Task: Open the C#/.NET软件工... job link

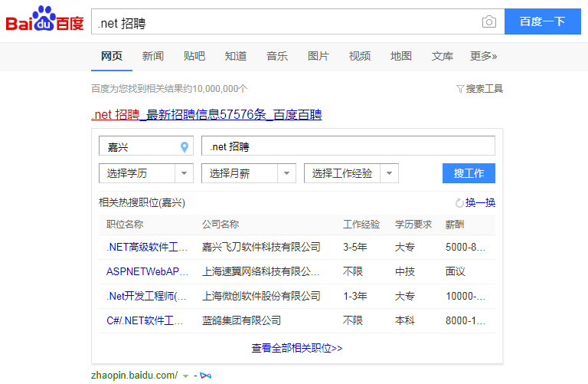Action: click(145, 320)
